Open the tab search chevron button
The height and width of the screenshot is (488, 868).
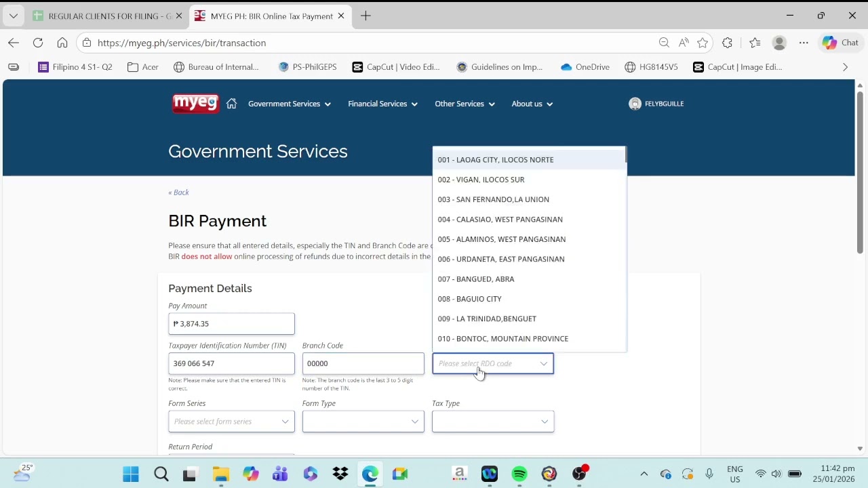[x=14, y=16]
